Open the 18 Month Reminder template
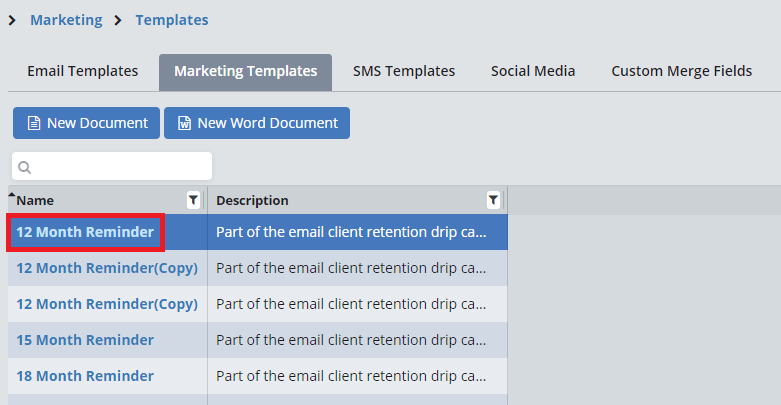The width and height of the screenshot is (781, 405). [x=85, y=376]
